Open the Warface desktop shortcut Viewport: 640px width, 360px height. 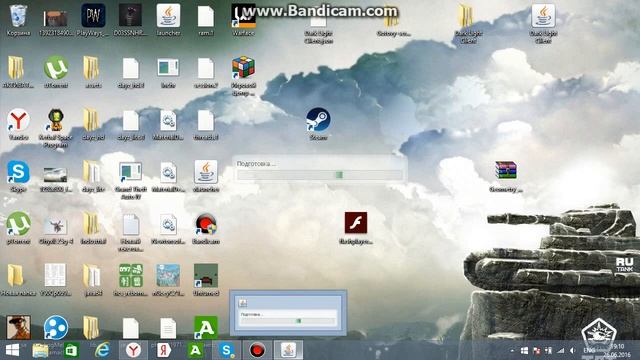[243, 16]
